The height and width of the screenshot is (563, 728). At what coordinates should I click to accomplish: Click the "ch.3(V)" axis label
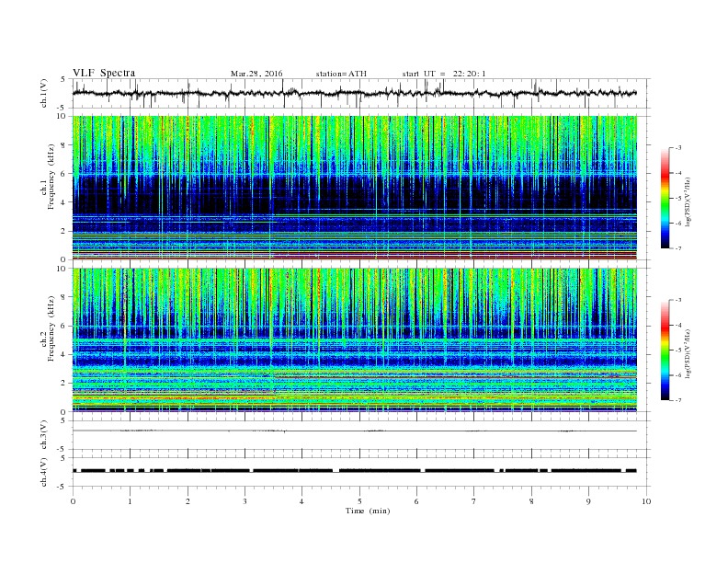(44, 436)
